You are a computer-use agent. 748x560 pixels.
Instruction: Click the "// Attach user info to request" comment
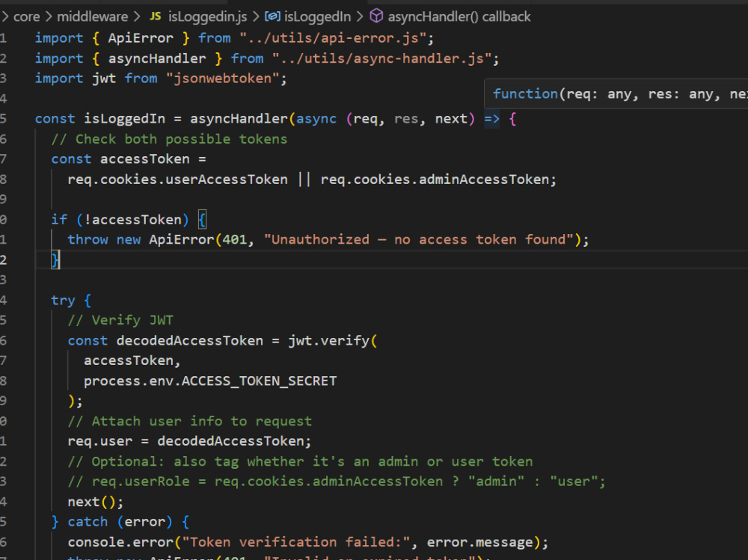[x=190, y=421]
